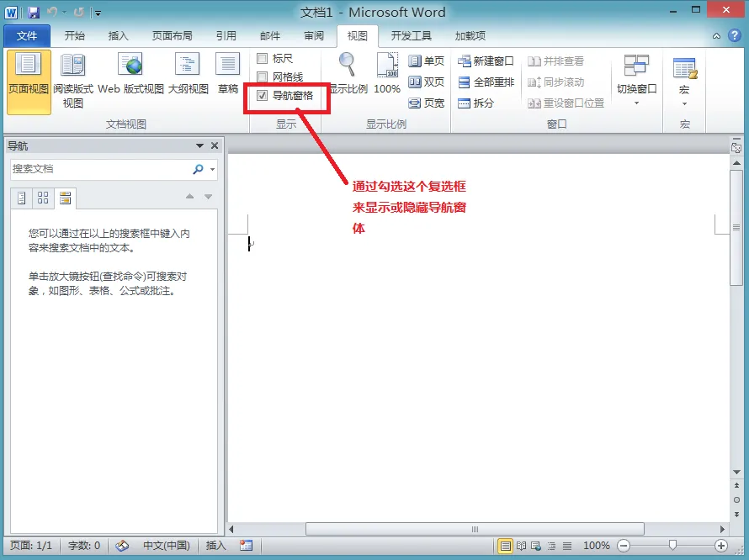749x560 pixels.
Task: Switch to 草稿 draft view
Action: (x=228, y=74)
